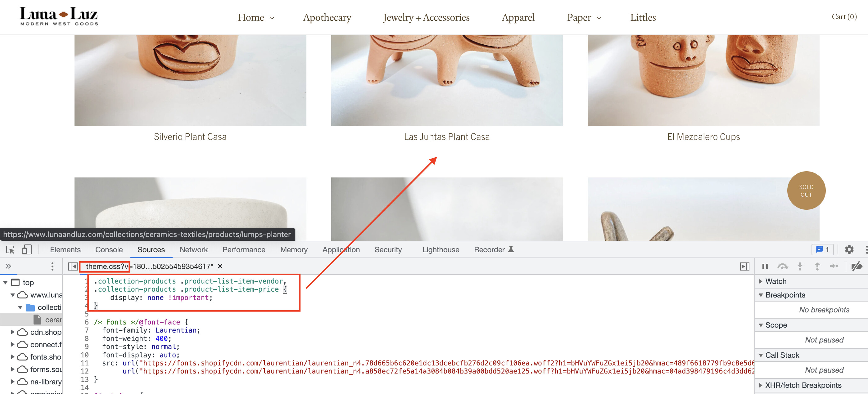Screen dimensions: 868x394
Task: Open the Cart (0) link
Action: point(844,17)
